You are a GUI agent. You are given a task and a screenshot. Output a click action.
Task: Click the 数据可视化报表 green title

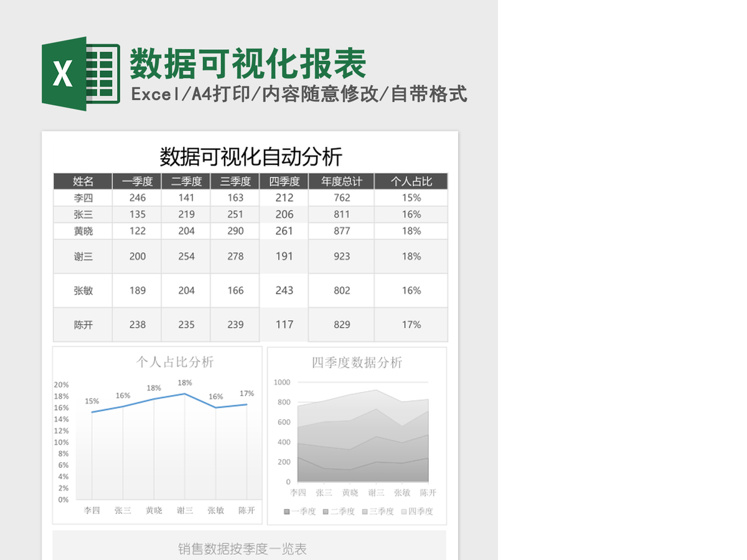point(248,63)
